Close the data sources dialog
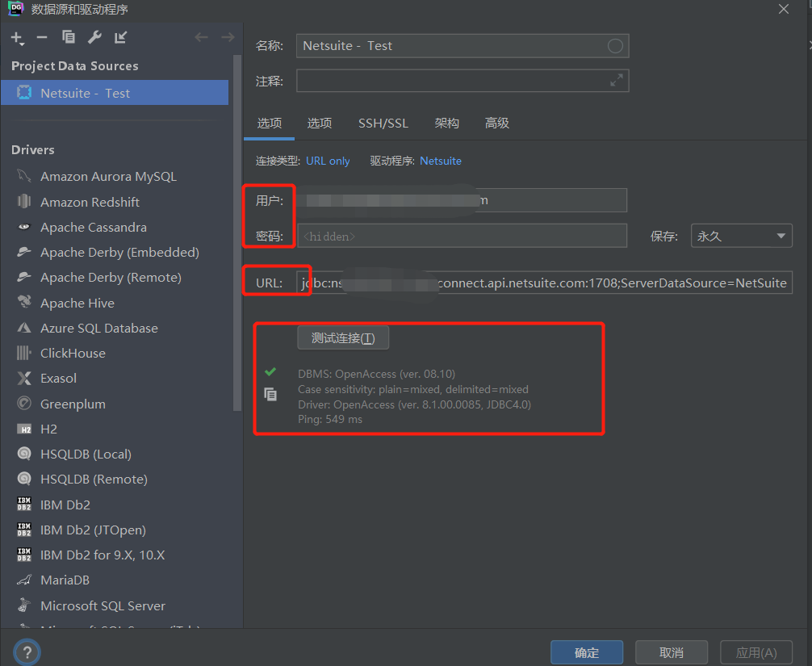This screenshot has width=812, height=666. coord(784,10)
